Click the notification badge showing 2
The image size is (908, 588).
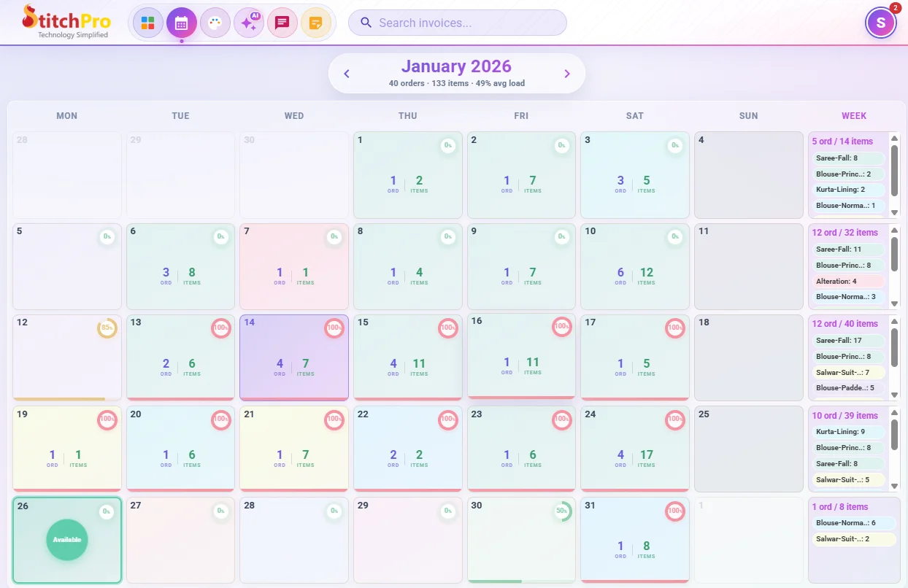pos(895,8)
